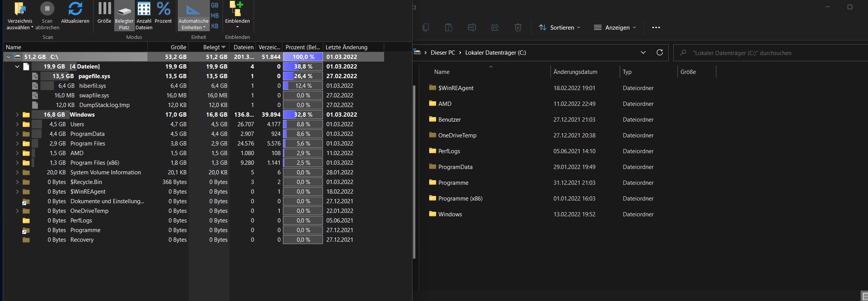Image resolution: width=868 pixels, height=301 pixels.
Task: Click the Explorer search field
Action: (770, 53)
